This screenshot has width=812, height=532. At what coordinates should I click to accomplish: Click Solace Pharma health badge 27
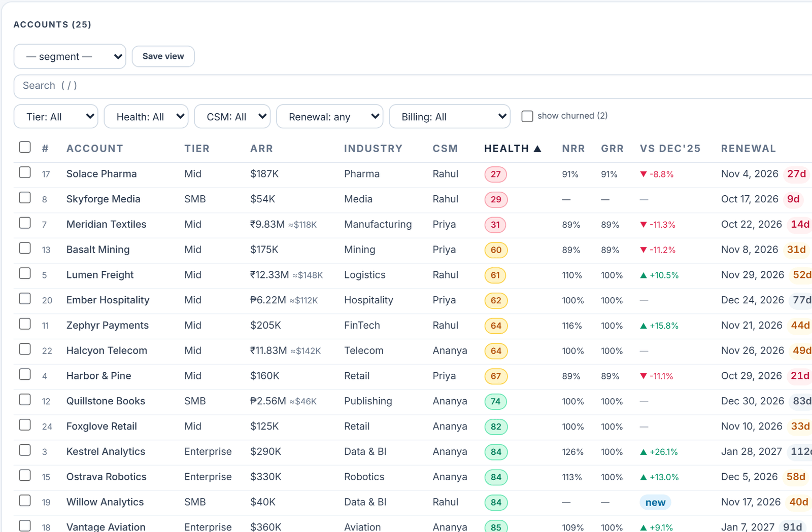[496, 174]
